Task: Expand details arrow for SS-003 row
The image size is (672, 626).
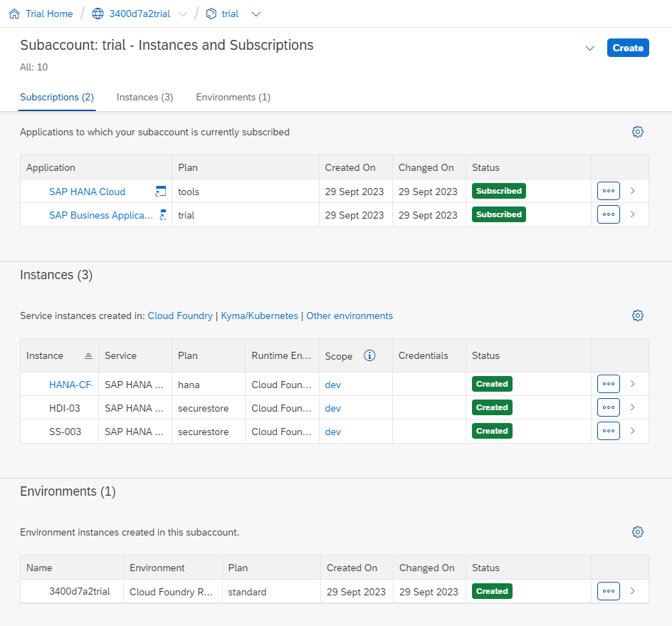Action: pyautogui.click(x=633, y=431)
